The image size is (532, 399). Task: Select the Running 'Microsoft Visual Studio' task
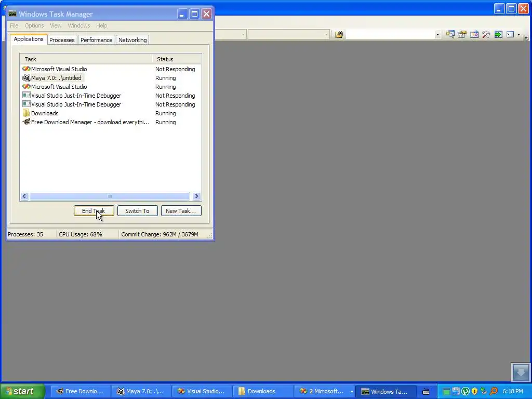[x=110, y=87]
